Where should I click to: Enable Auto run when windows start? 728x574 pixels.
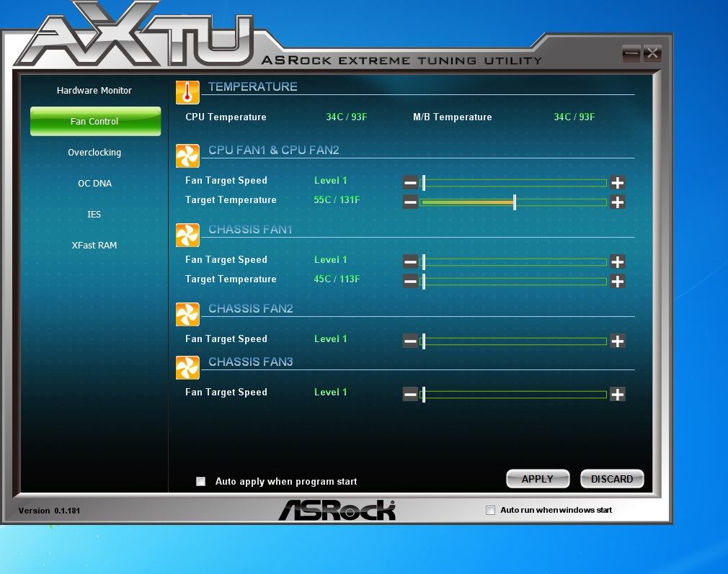pos(490,510)
